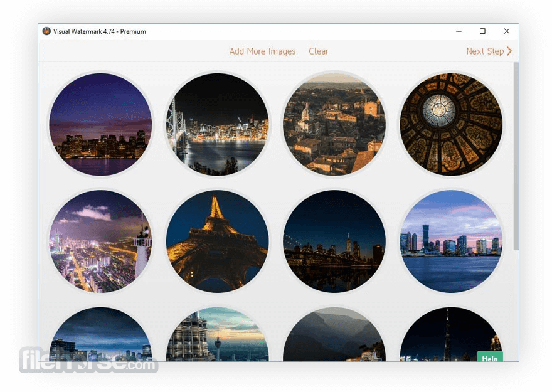Select the bridge and night city thumbnail
This screenshot has height=392, width=552.
(x=218, y=124)
